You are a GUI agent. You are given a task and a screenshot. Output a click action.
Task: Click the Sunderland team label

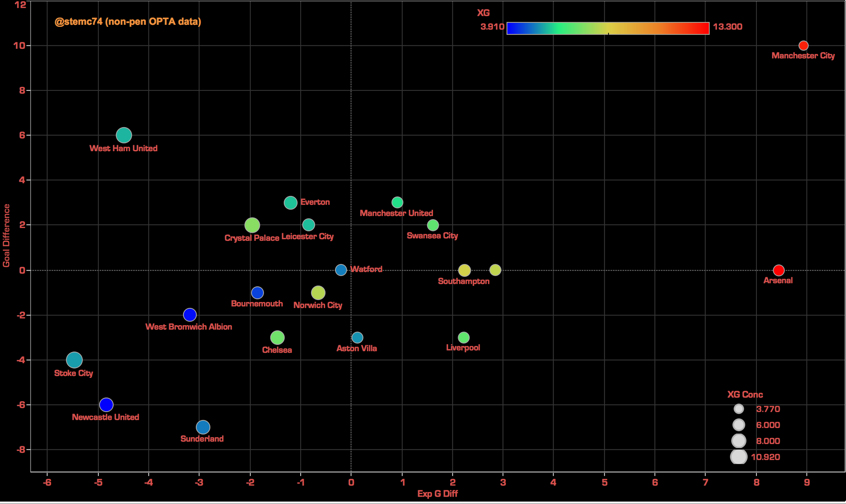[x=202, y=439]
